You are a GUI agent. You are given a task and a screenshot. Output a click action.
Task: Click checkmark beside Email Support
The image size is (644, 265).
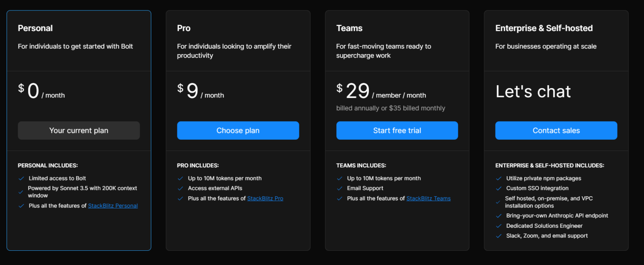340,189
